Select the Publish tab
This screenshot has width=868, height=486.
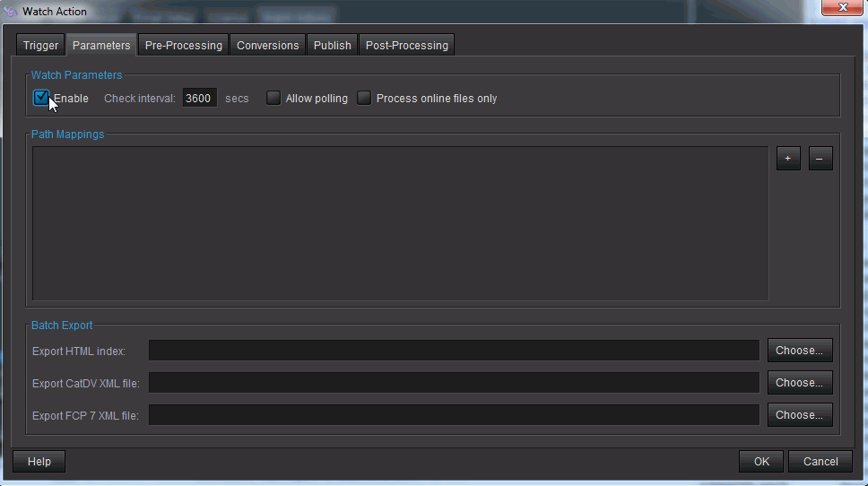pyautogui.click(x=332, y=46)
